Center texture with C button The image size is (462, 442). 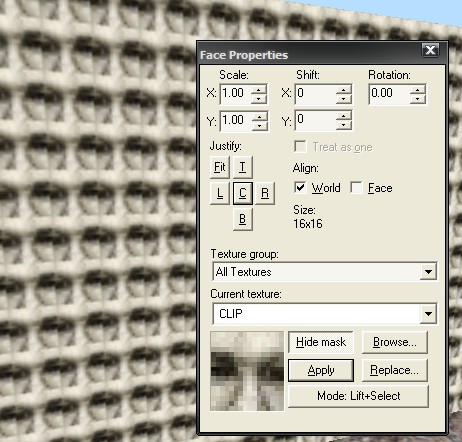[243, 193]
